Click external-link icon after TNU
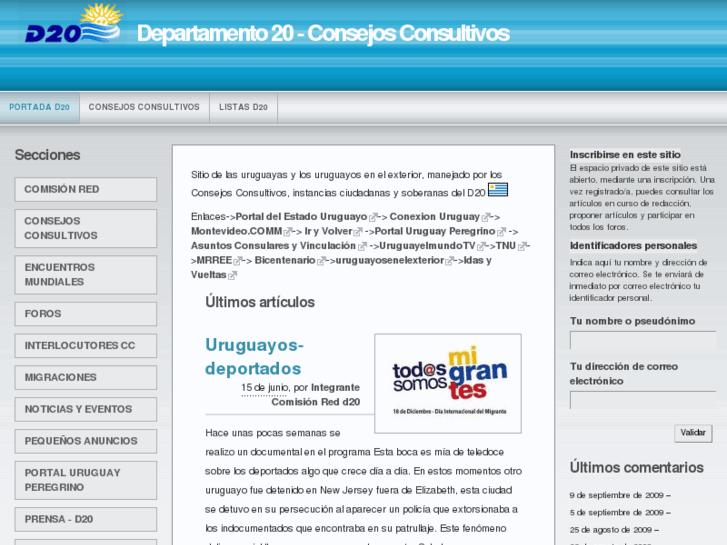727x545 pixels. (x=522, y=246)
